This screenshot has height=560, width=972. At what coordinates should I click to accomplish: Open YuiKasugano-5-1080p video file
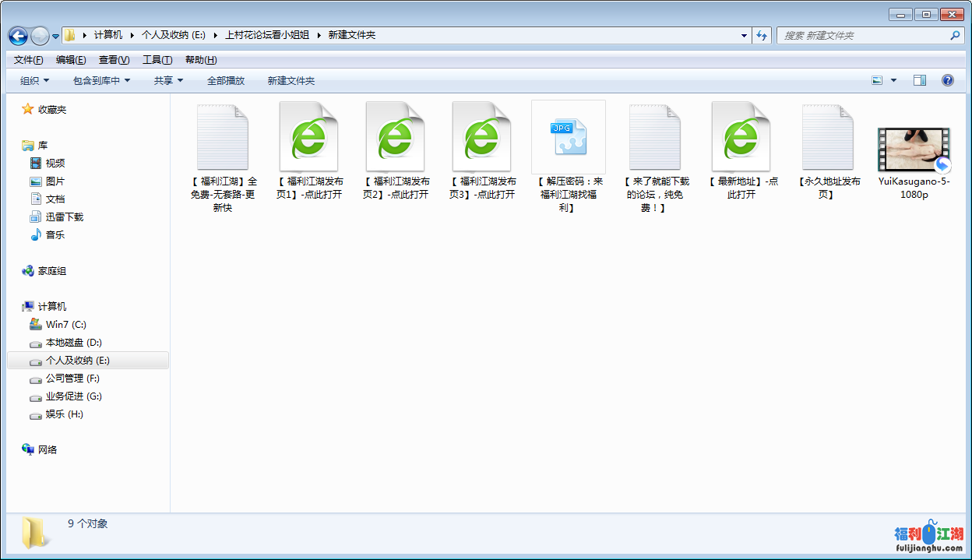[914, 150]
